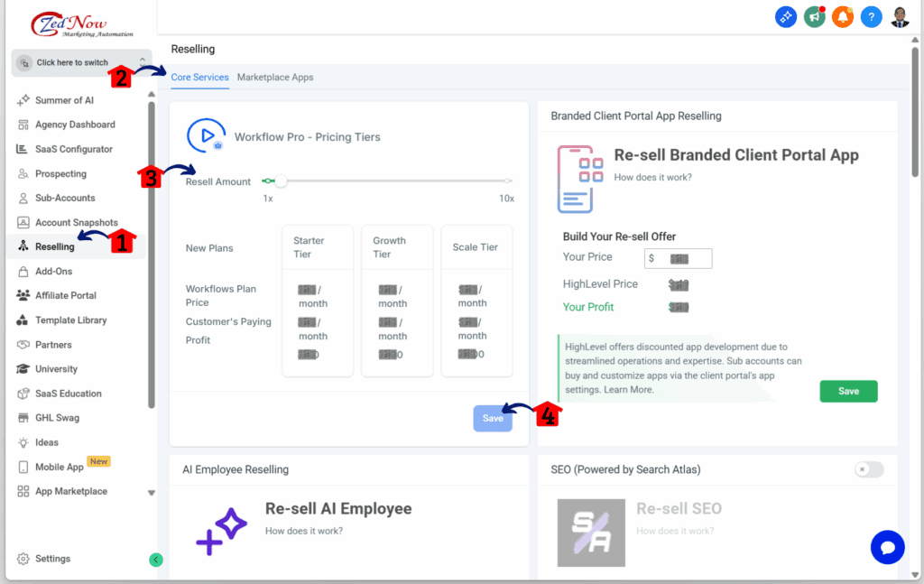Click the SaaS Education icon
The height and width of the screenshot is (584, 924).
(23, 394)
